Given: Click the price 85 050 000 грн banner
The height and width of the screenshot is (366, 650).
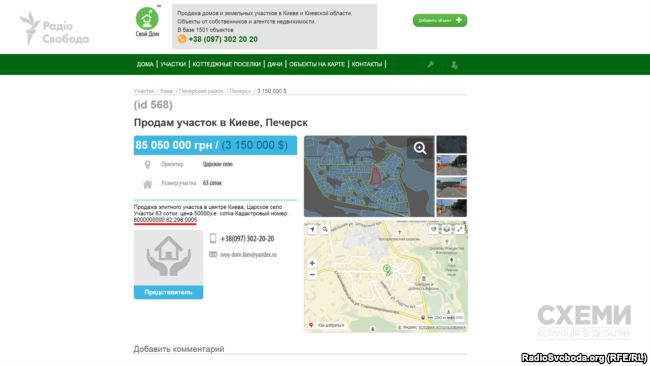Looking at the screenshot, I should pos(215,145).
